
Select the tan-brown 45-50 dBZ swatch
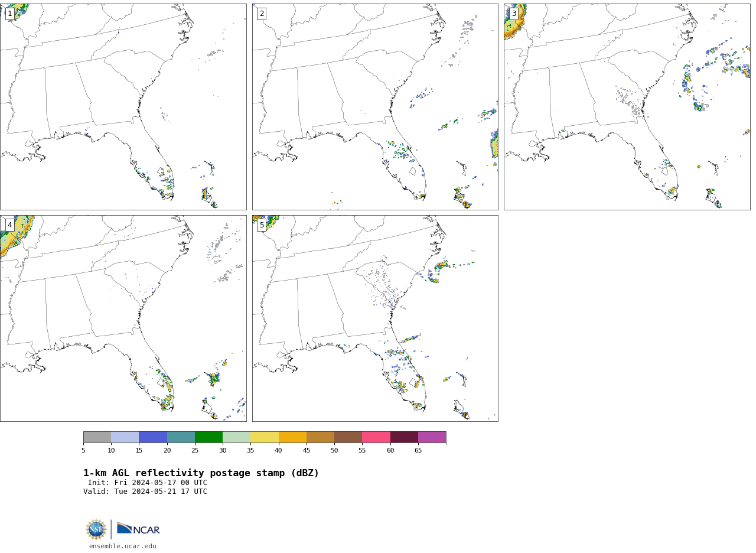[x=320, y=437]
